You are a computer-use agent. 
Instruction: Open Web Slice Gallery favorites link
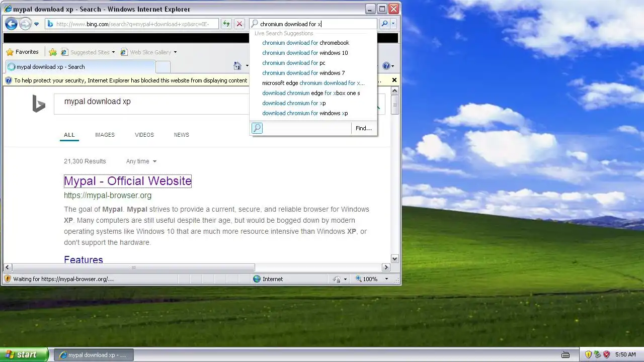click(x=146, y=52)
